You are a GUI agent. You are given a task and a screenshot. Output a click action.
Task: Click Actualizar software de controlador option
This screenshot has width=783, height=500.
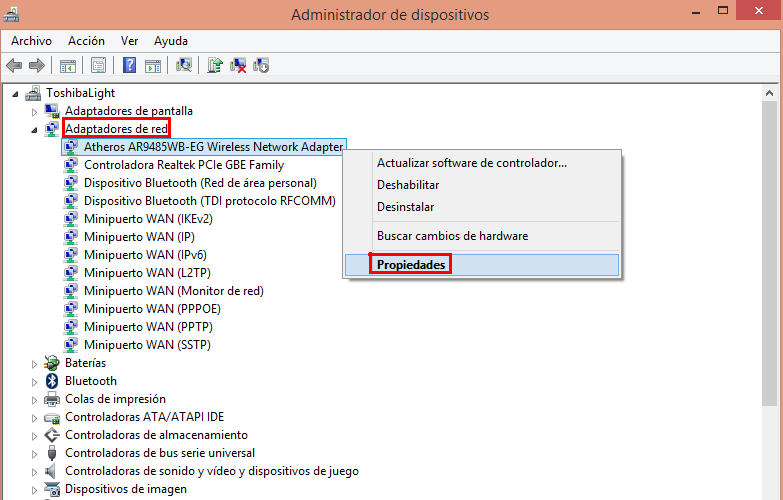point(472,163)
